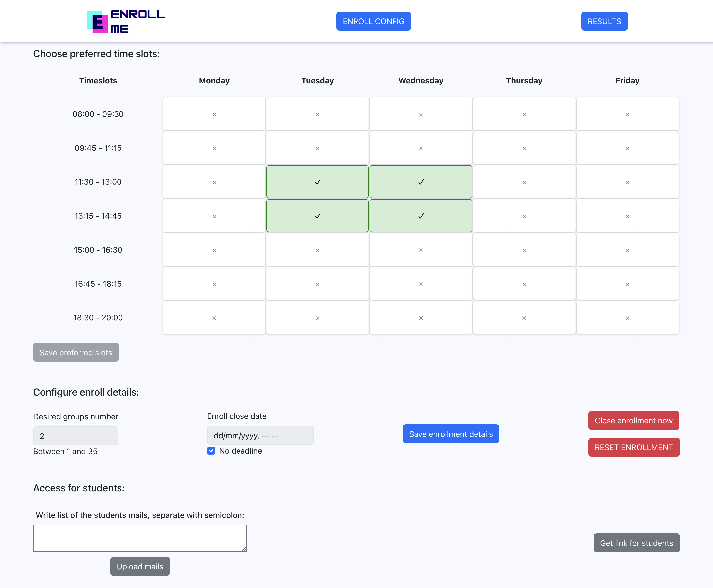Deselect the Tuesday 13:15 - 14:45 checkmark slot
713x588 pixels.
click(317, 216)
